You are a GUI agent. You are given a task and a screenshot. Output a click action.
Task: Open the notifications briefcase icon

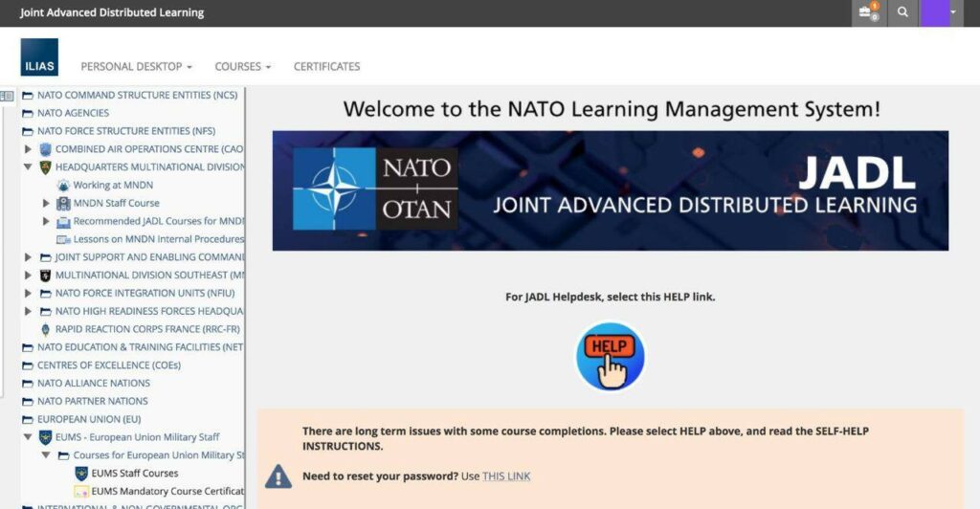(866, 12)
